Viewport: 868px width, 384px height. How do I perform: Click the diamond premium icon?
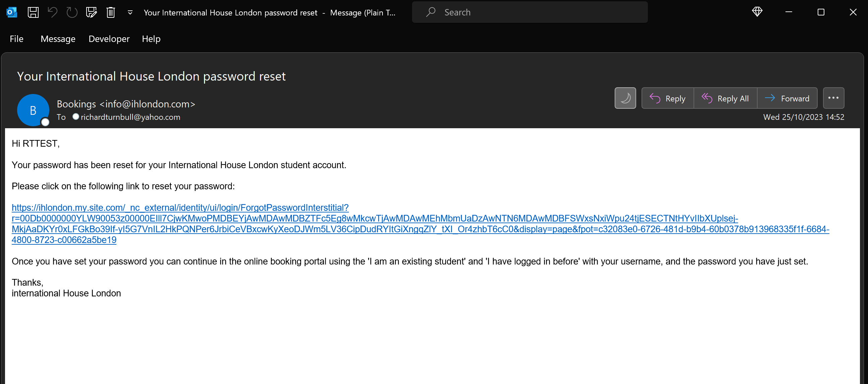[757, 12]
